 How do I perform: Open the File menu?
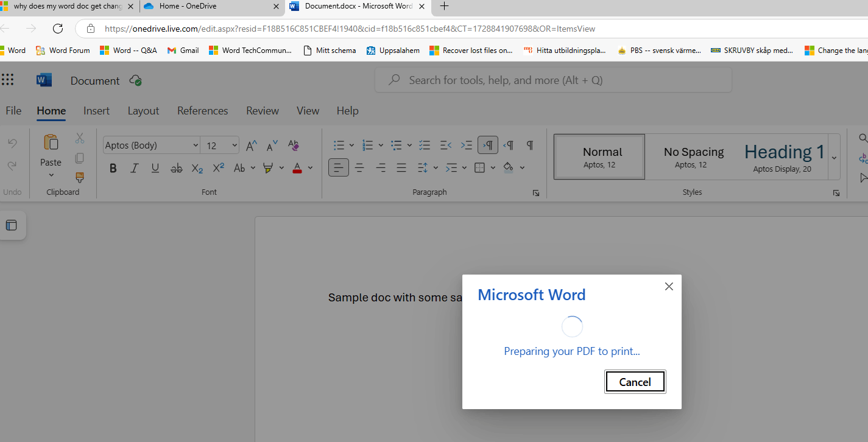tap(13, 111)
